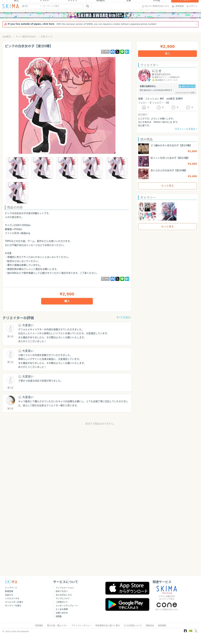Viewport: 201px width, 644px height.
Task: Select third variation thumbnail in row
Action: point(67,168)
